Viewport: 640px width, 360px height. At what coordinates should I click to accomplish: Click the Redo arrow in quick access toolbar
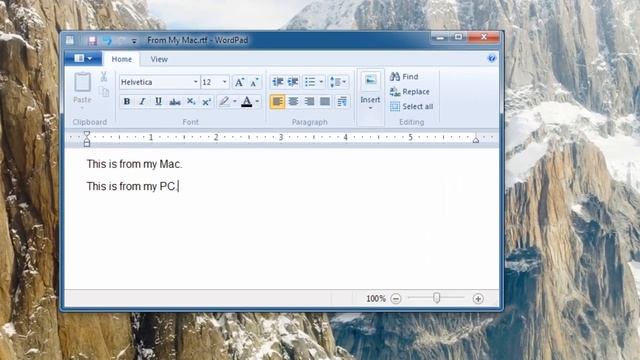pos(121,40)
